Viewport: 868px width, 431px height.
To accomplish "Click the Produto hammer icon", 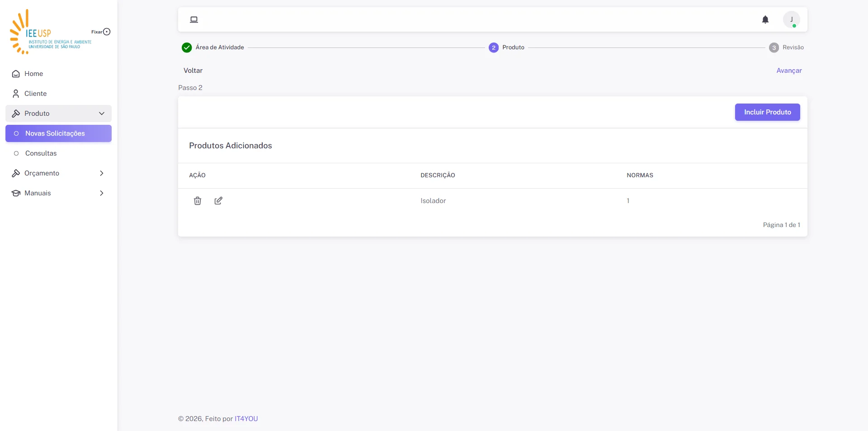I will point(16,114).
